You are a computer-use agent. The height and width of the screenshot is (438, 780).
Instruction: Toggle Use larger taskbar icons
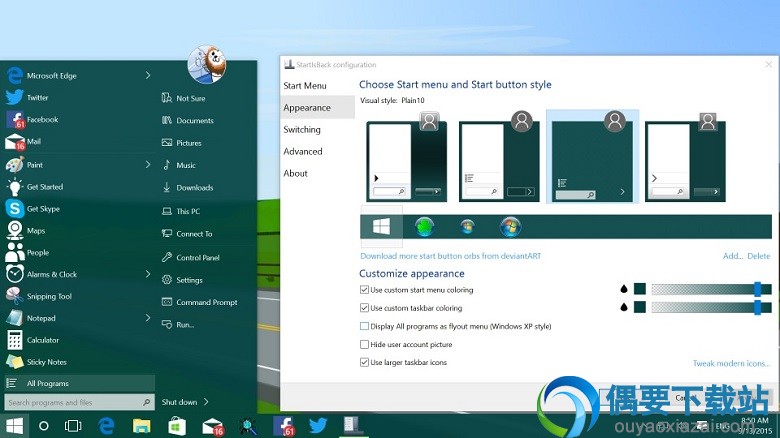[364, 362]
